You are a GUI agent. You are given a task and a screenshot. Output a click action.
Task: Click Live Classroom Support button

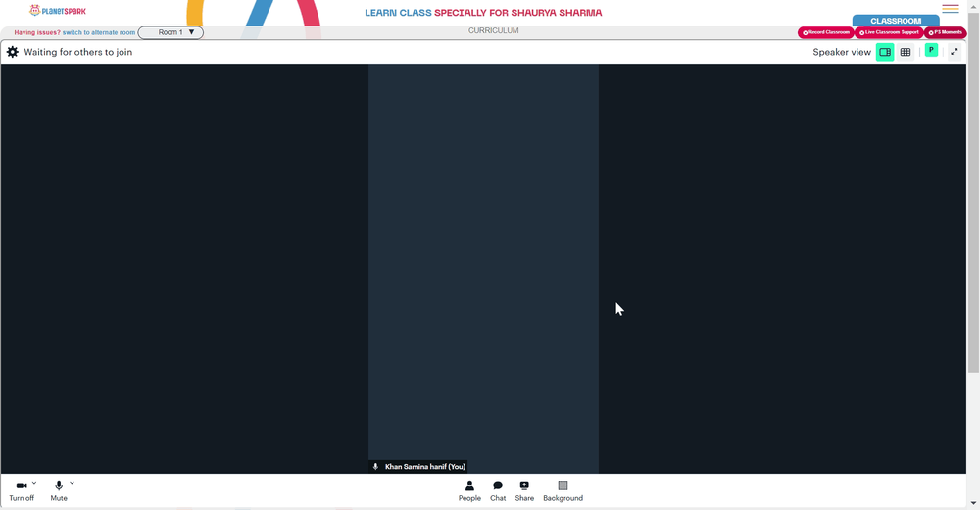(x=889, y=32)
